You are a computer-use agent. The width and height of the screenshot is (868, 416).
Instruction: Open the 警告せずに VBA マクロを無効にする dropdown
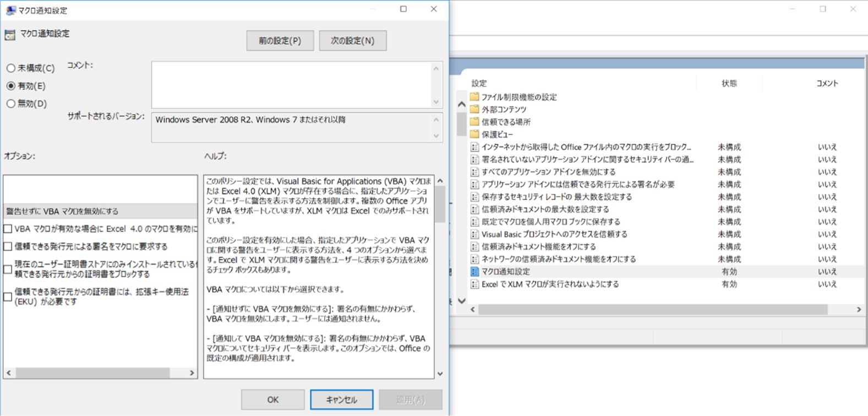click(x=100, y=211)
